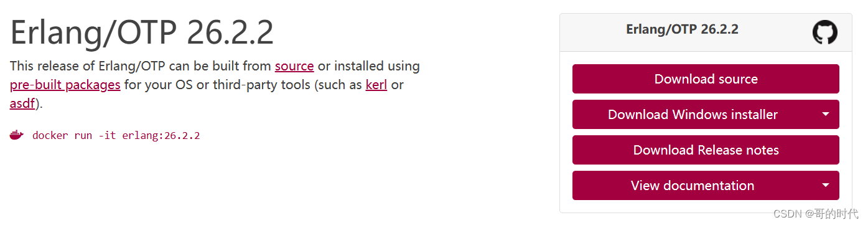This screenshot has height=225, width=868.
Task: Click the author name 哥的时代
Action: coord(836,214)
